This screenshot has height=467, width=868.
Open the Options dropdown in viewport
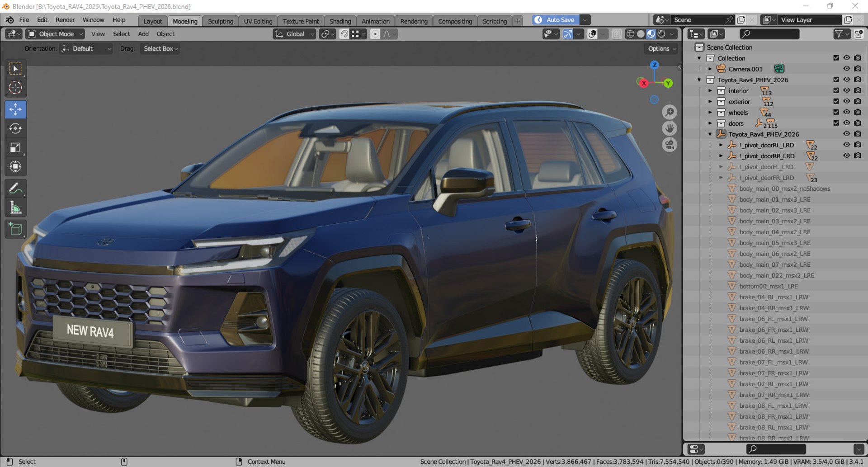point(662,48)
